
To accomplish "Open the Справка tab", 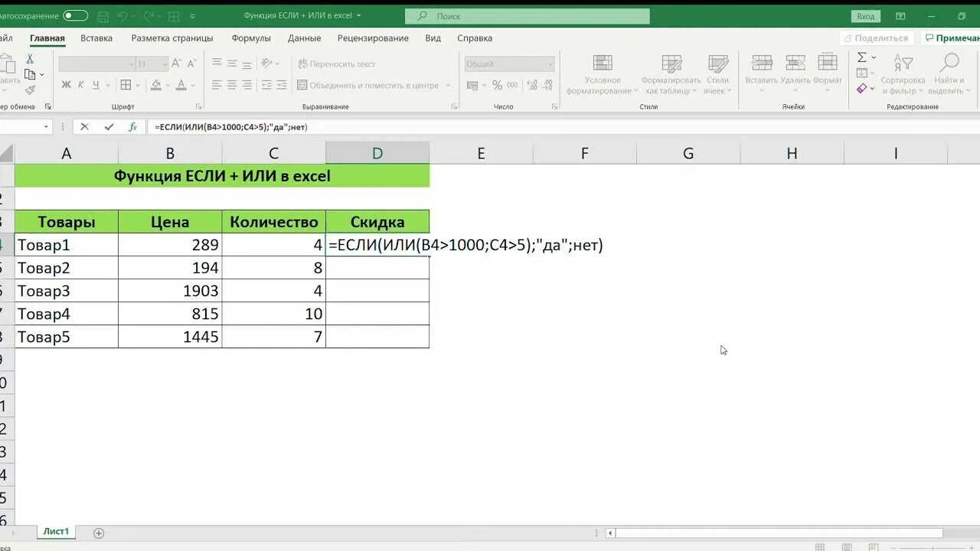I will point(475,38).
